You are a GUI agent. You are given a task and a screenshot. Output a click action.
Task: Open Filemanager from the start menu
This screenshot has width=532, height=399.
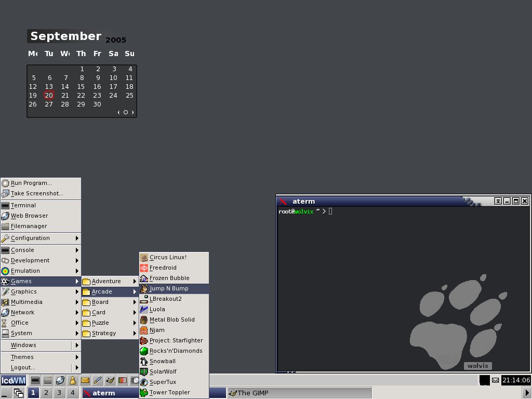[41, 227]
